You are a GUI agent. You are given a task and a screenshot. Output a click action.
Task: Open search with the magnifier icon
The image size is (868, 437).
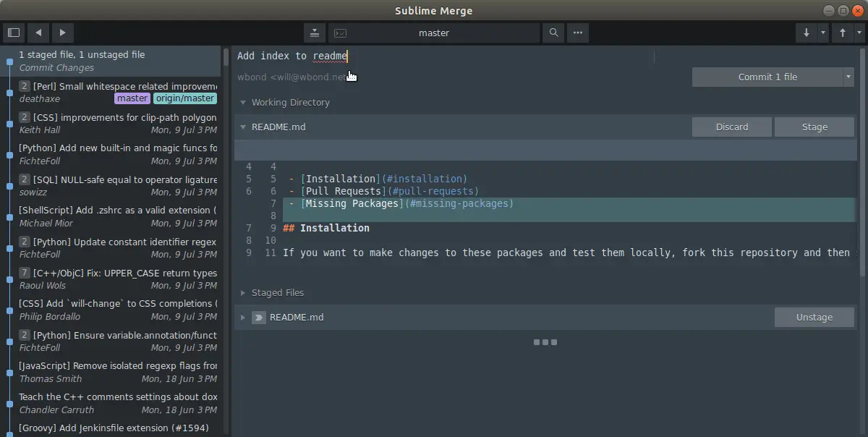553,33
